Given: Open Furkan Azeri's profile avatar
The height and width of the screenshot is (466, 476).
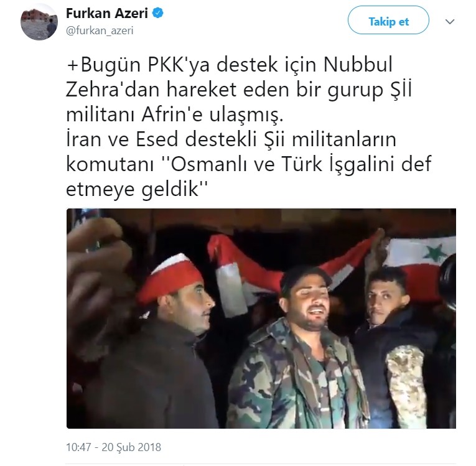Looking at the screenshot, I should [39, 22].
